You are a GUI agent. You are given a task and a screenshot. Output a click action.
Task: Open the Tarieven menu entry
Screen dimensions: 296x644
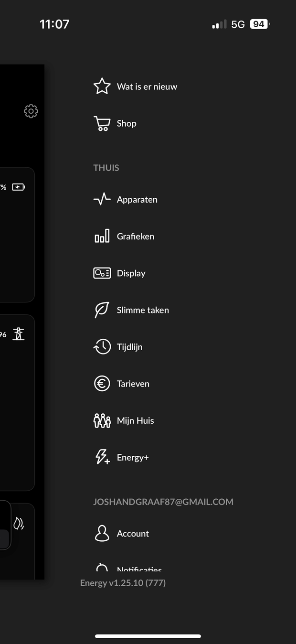[x=133, y=384]
